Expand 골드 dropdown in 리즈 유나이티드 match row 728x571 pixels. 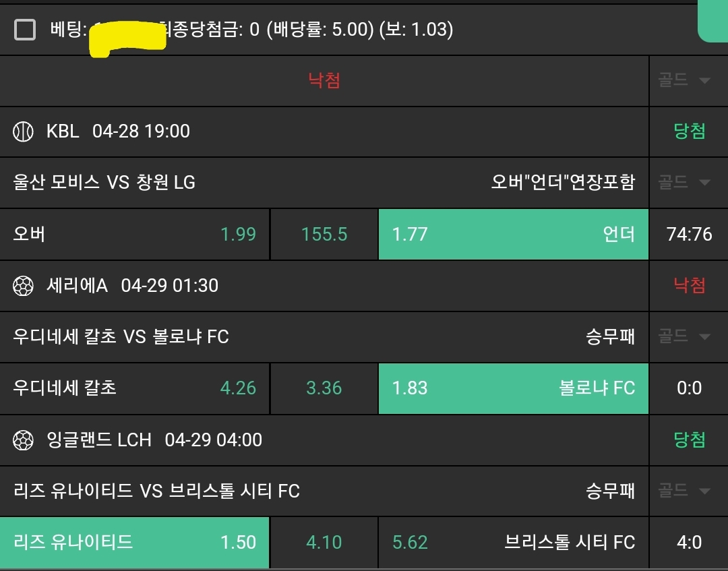tap(684, 491)
